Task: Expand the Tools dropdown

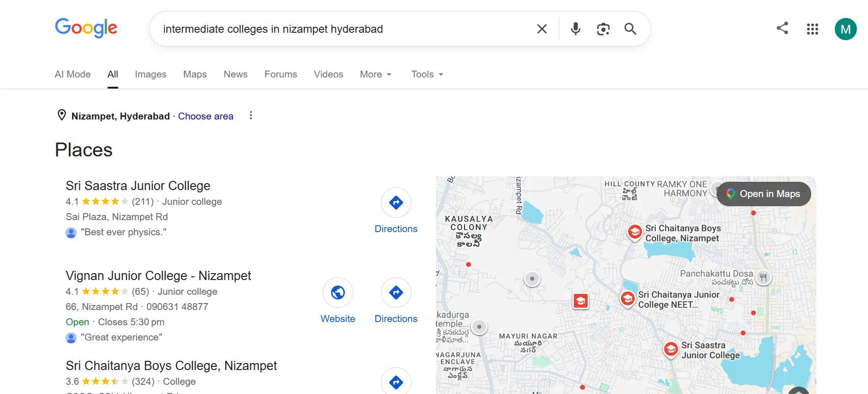Action: [427, 74]
